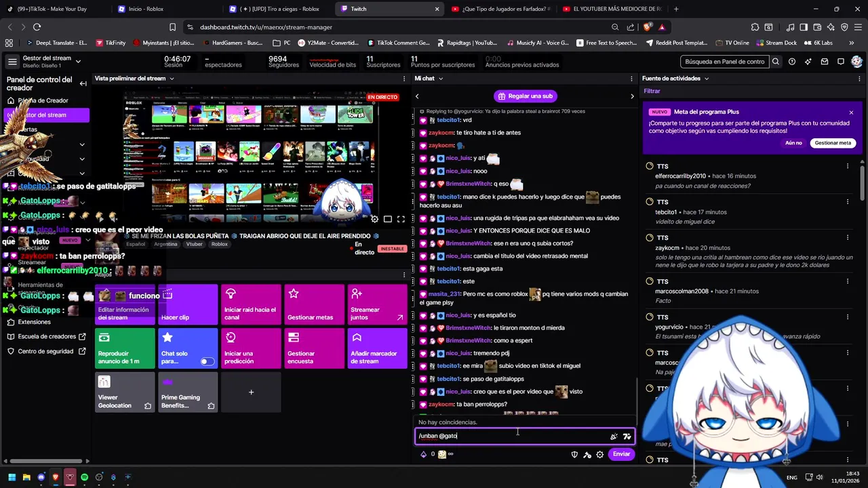This screenshot has width=868, height=488.
Task: Click the bits diamond icon below chat
Action: coord(424,454)
